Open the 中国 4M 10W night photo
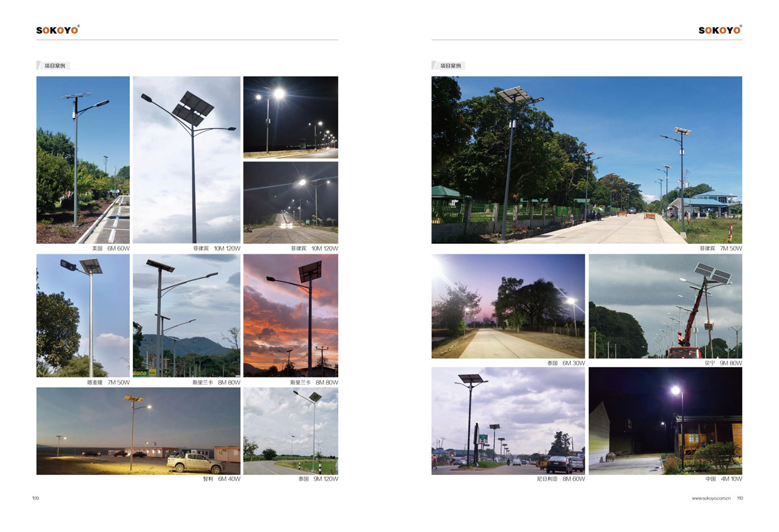Image resolution: width=779 pixels, height=532 pixels. click(x=665, y=420)
